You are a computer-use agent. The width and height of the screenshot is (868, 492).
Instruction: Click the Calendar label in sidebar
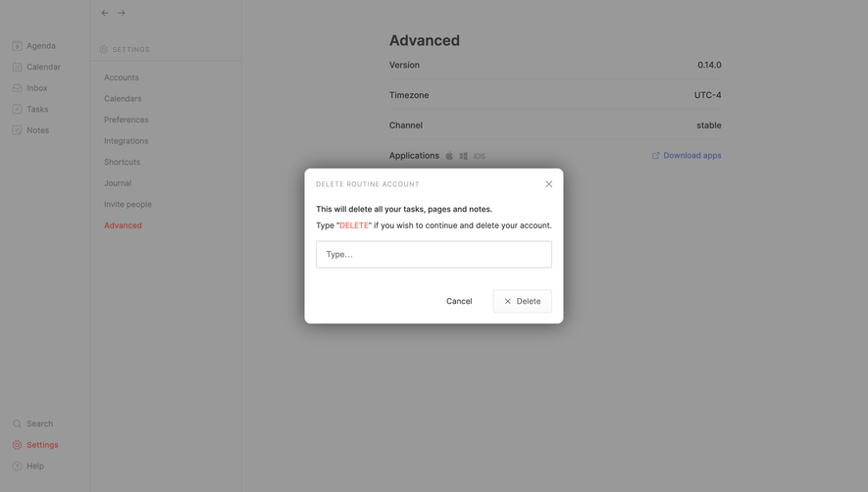[44, 67]
